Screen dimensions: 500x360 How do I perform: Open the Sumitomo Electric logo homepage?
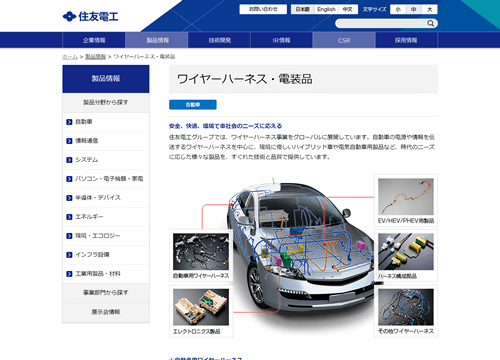point(90,16)
